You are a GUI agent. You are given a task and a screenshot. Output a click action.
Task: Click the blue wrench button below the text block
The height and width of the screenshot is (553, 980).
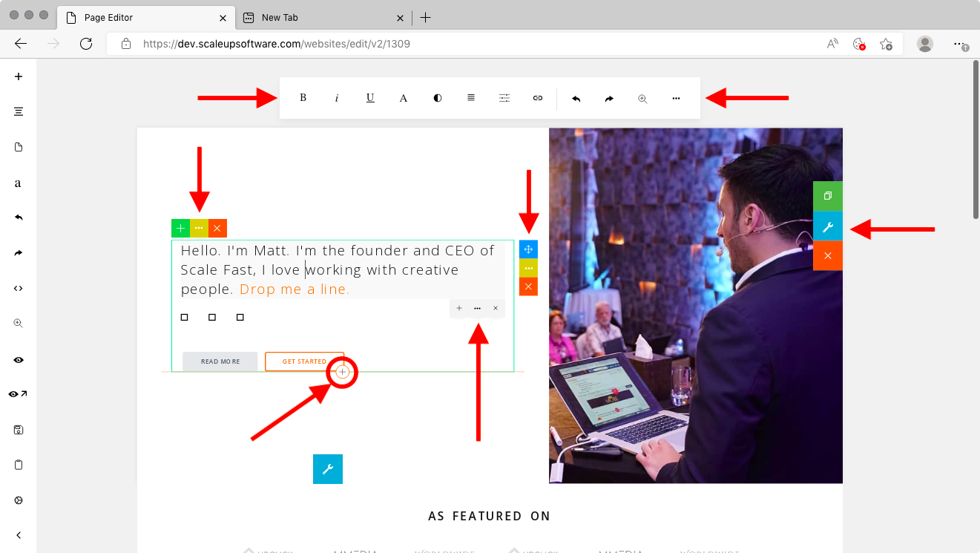pos(328,469)
